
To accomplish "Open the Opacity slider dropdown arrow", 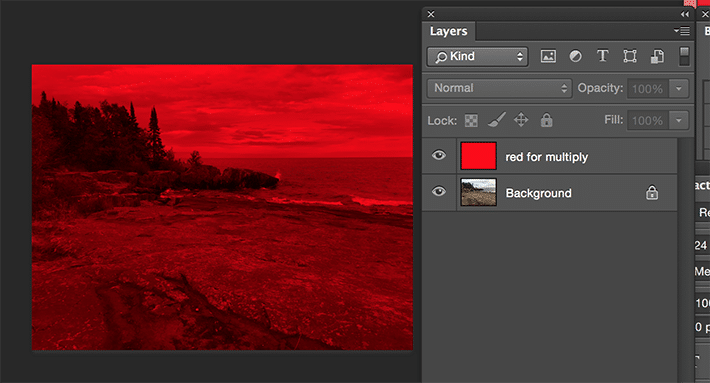I will tap(679, 89).
